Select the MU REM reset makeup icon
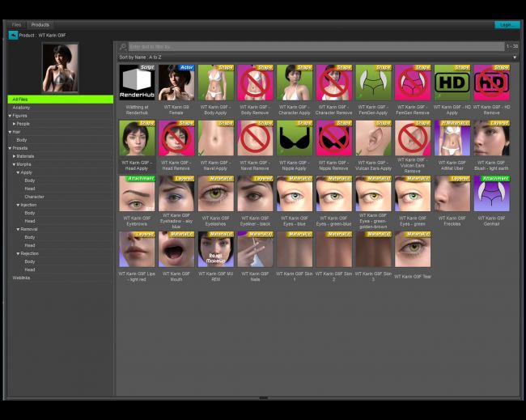The height and width of the screenshot is (420, 526). 216,249
